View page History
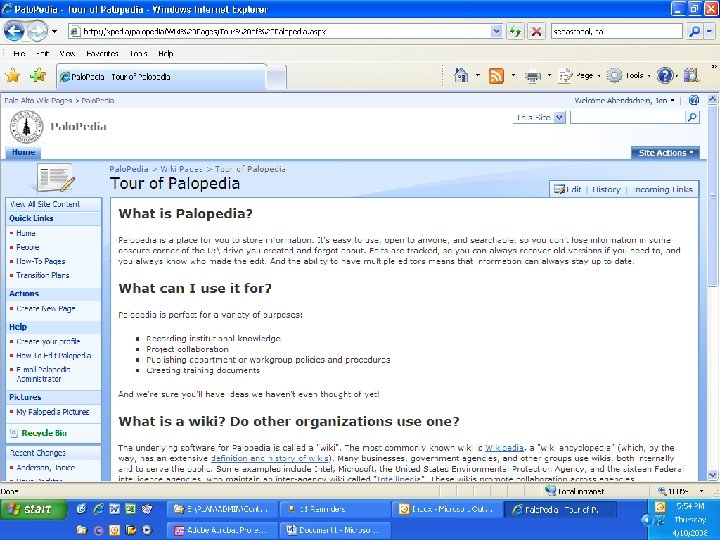This screenshot has height=540, width=720. (x=606, y=189)
